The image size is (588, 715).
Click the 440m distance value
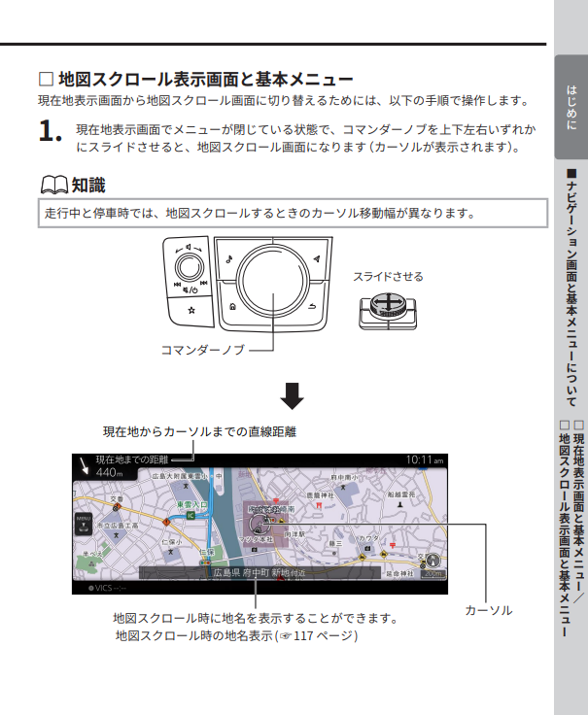109,472
